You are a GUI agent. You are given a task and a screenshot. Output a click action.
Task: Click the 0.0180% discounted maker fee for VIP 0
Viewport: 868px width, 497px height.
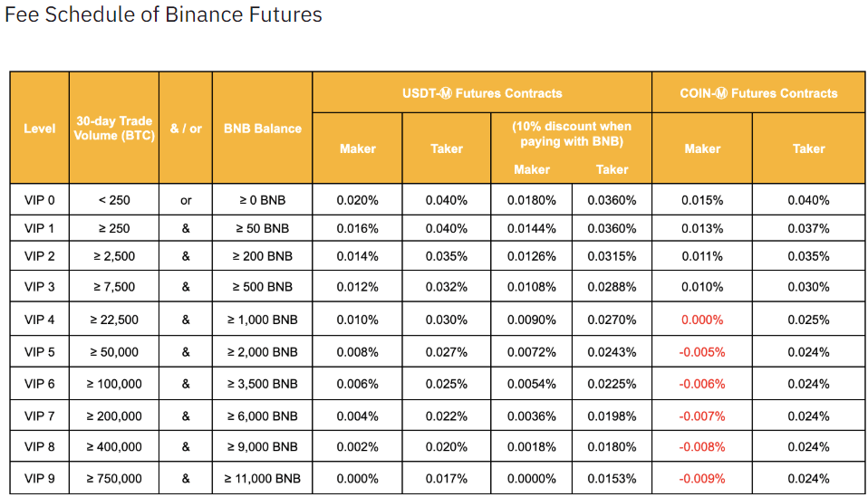[x=532, y=201]
